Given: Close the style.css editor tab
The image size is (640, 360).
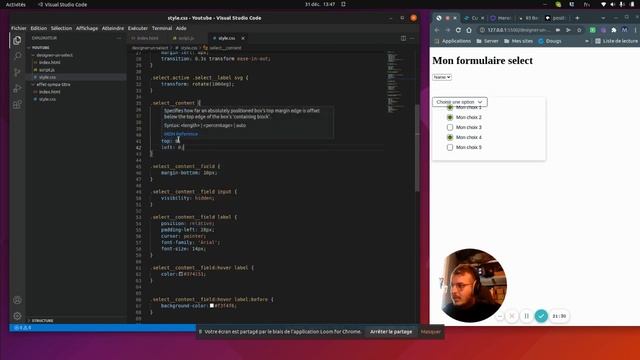Looking at the screenshot, I should click(243, 38).
